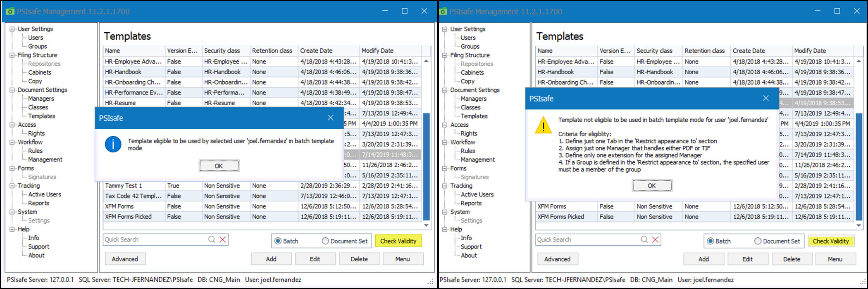Open Rules tree item in right window

click(x=468, y=151)
